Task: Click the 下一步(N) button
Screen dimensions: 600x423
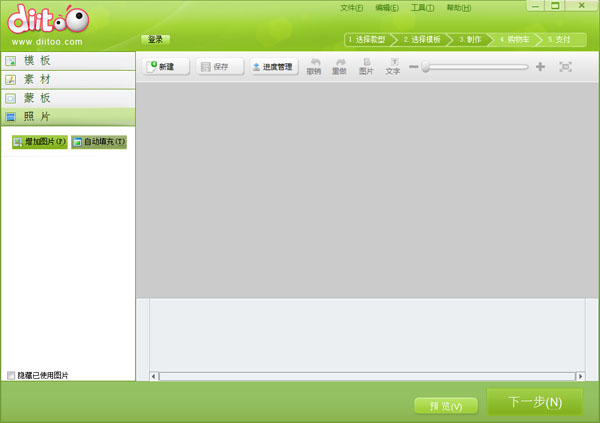Action: 535,402
